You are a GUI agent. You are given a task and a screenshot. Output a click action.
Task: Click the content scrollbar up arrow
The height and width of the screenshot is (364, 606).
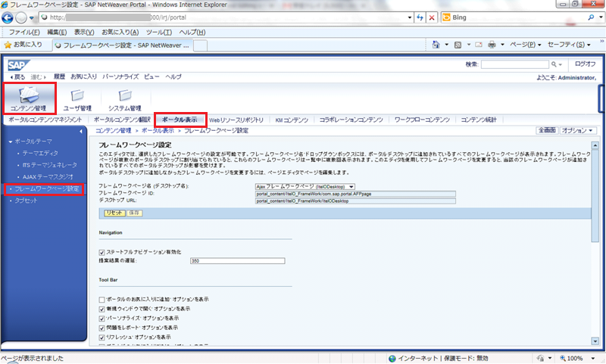tap(595, 145)
